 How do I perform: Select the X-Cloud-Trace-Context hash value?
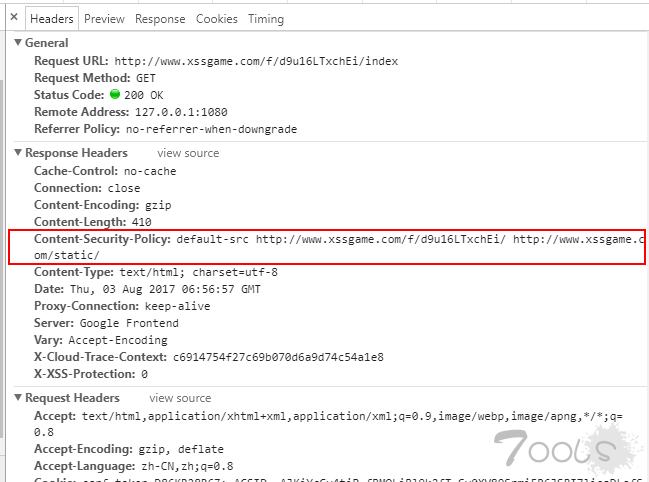point(278,357)
